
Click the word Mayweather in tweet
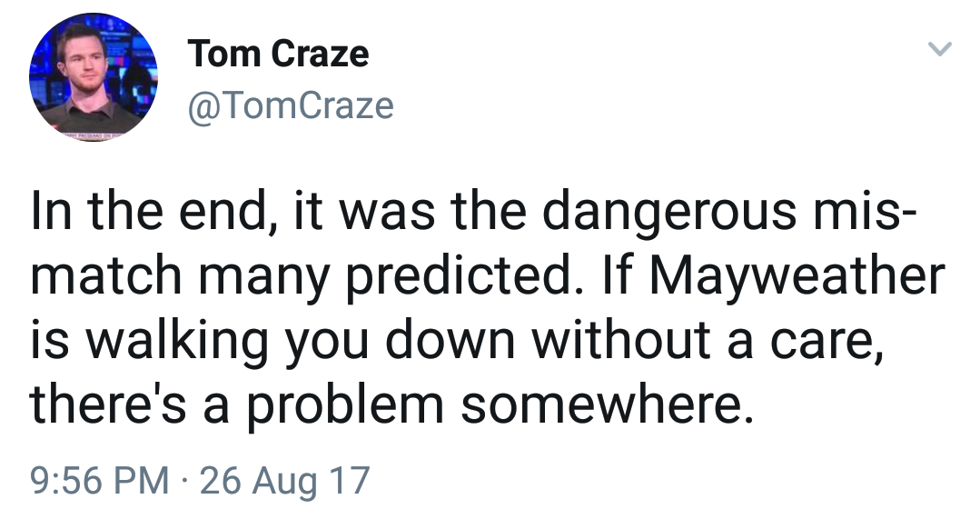797,275
